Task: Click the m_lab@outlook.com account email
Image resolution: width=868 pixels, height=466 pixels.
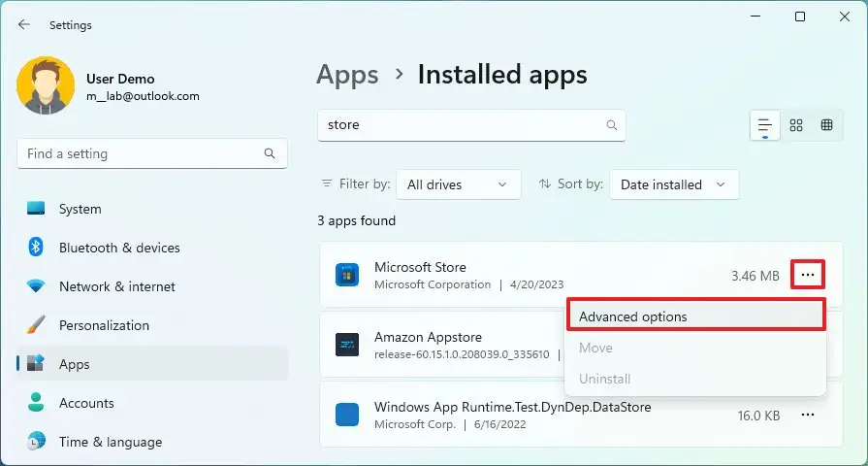Action: pos(143,96)
